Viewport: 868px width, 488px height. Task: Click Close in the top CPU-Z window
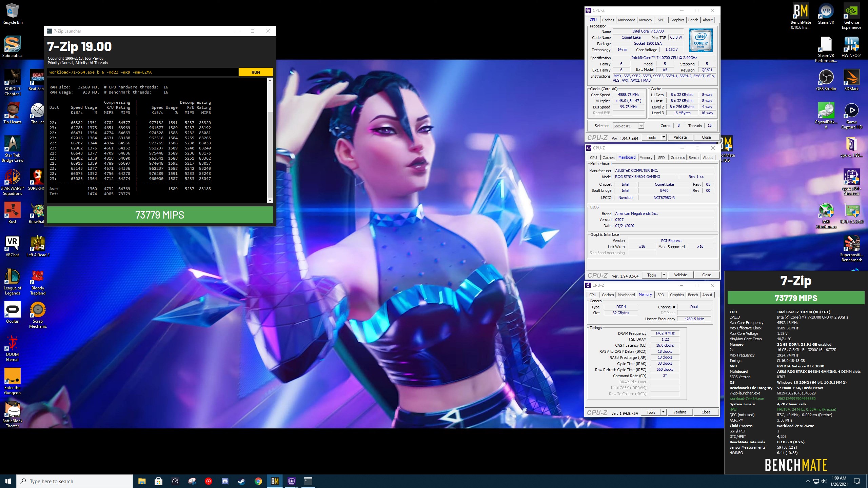pyautogui.click(x=706, y=137)
